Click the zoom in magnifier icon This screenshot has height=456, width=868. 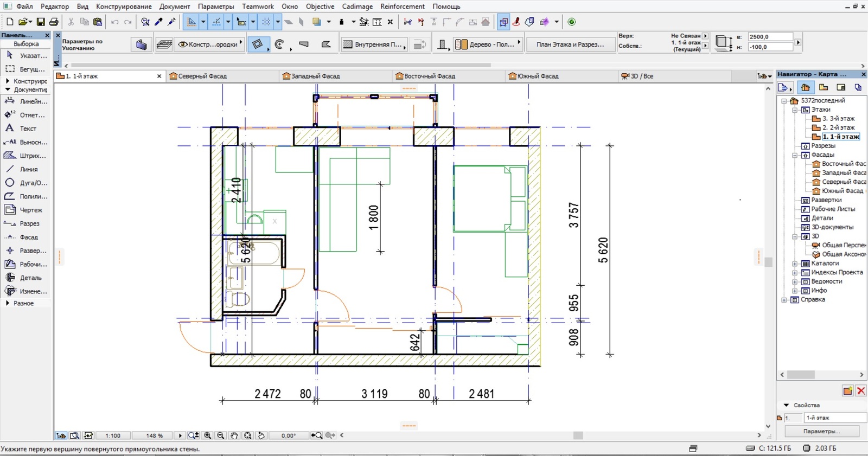(208, 435)
